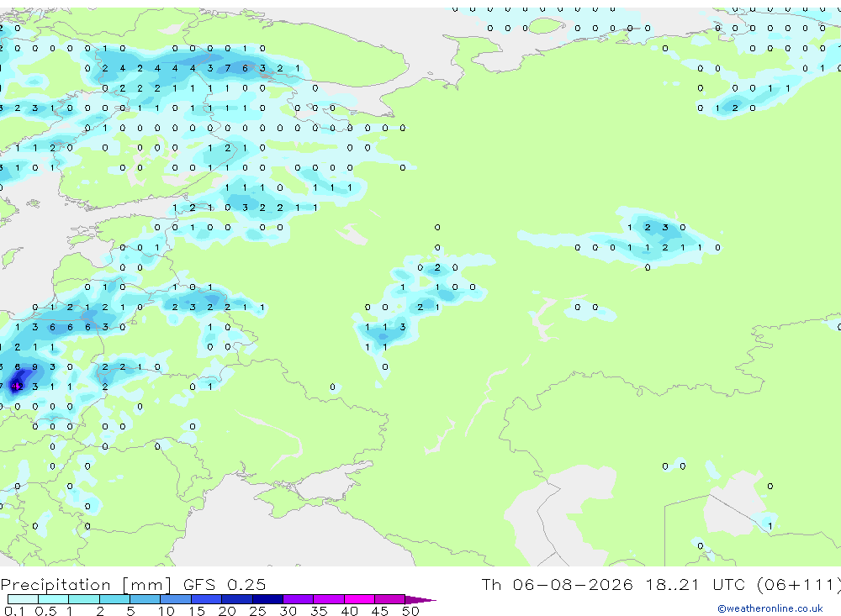
Task: Click the 30–35 mm purple legend swatch
Action: (x=298, y=599)
